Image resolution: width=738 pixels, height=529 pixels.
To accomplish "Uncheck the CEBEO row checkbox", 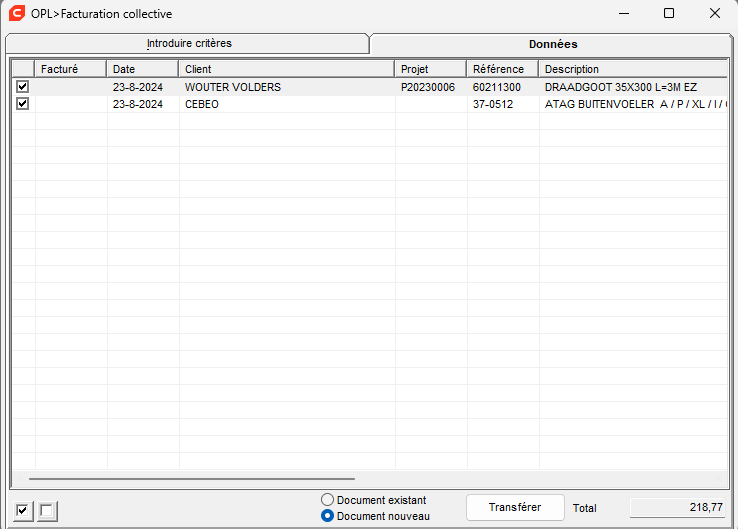I will (23, 104).
